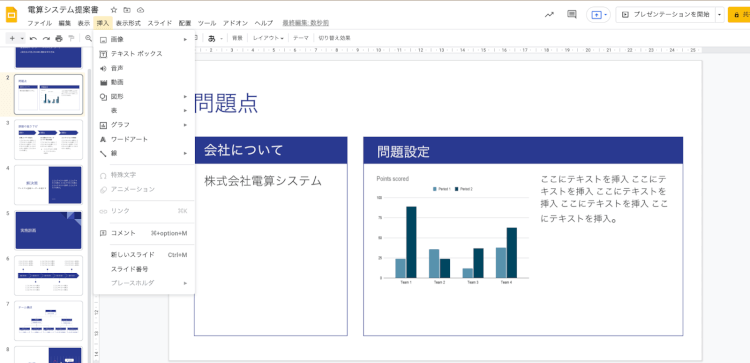
Task: Select slide 2 thumbnail in filmstrip
Action: [48, 94]
